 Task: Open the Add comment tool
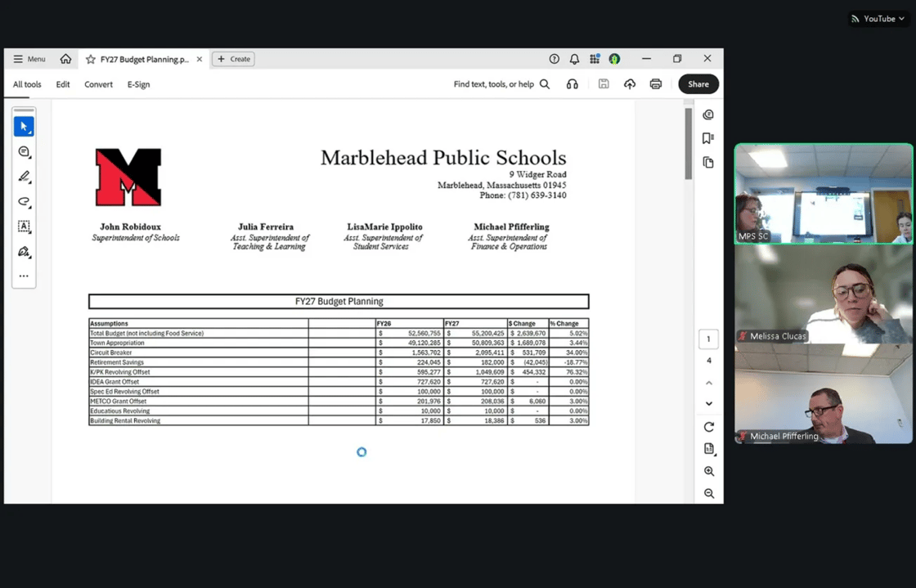(x=24, y=152)
